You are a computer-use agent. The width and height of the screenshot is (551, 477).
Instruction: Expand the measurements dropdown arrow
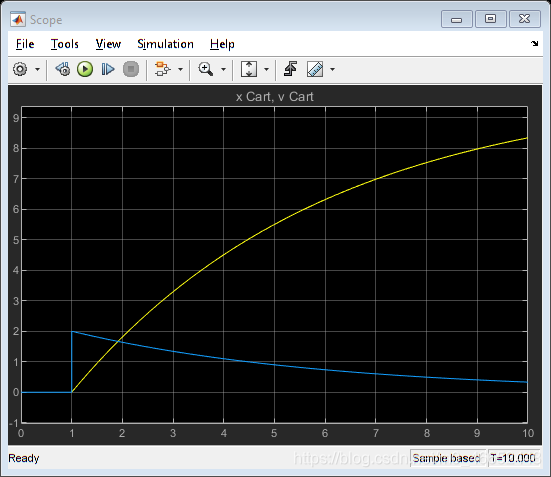[x=332, y=69]
